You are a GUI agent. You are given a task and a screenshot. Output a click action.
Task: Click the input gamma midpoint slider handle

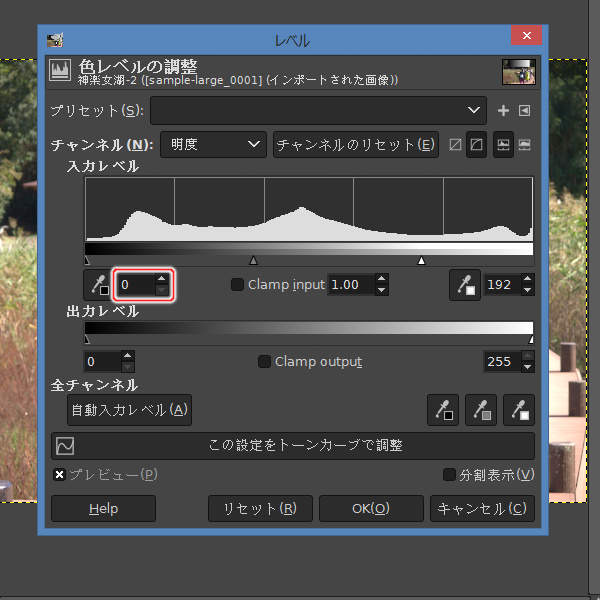click(253, 261)
